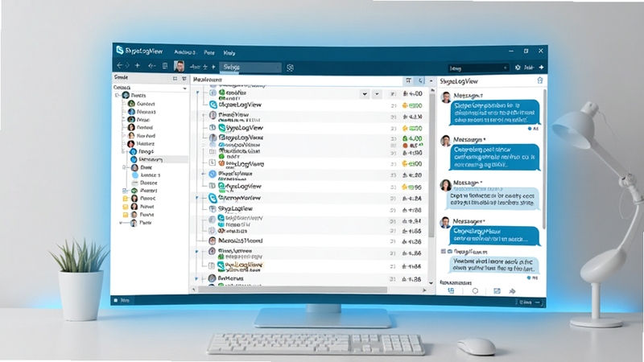Click the Add label beside the gear

pos(529,68)
